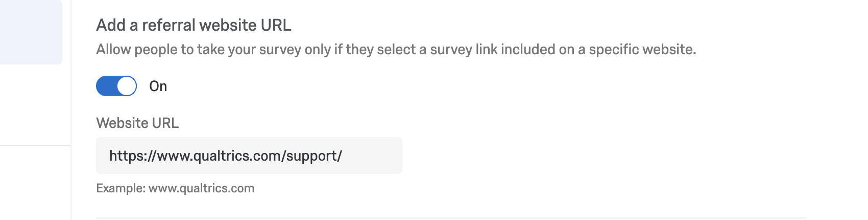Turn off the referral website URL toggle
Image resolution: width=868 pixels, height=220 pixels.
pyautogui.click(x=116, y=86)
